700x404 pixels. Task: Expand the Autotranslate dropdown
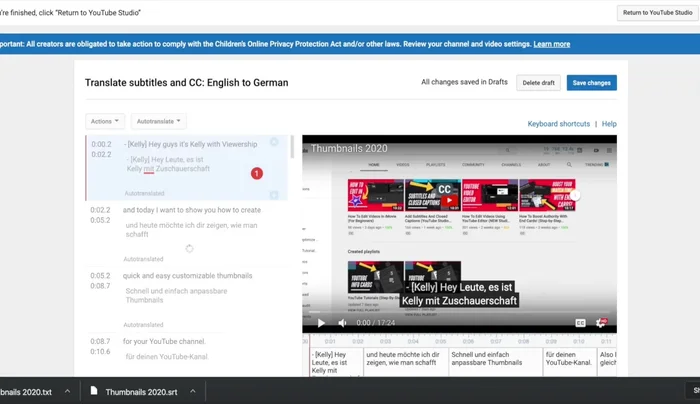click(x=159, y=121)
